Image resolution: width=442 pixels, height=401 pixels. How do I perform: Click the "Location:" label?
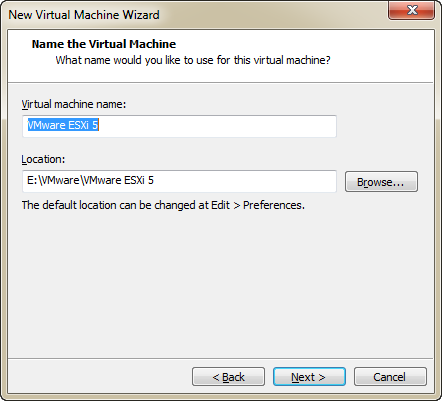(x=43, y=159)
